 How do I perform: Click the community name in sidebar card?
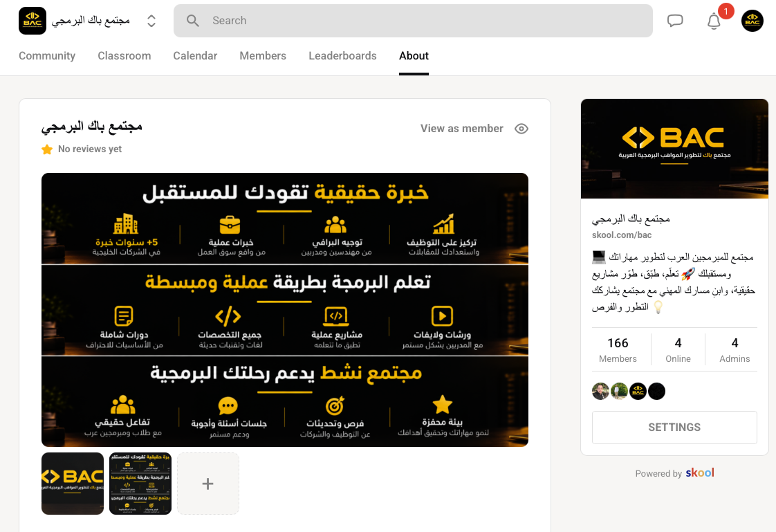click(631, 219)
